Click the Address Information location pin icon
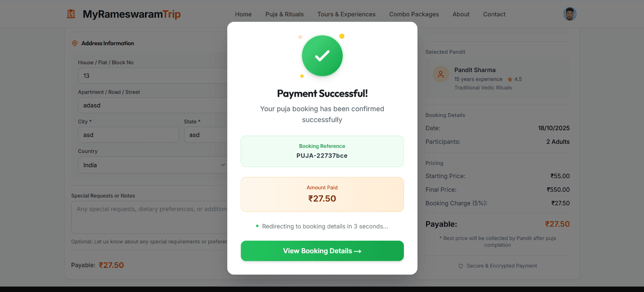The height and width of the screenshot is (292, 644). [74, 43]
